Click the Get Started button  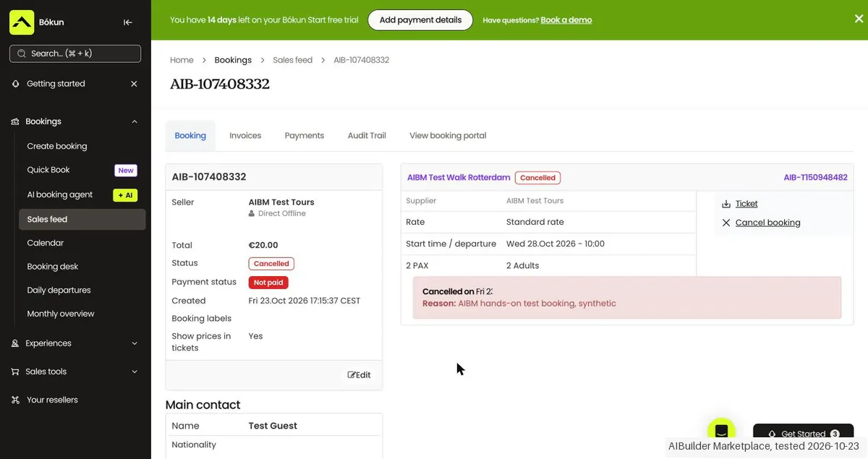tap(804, 434)
